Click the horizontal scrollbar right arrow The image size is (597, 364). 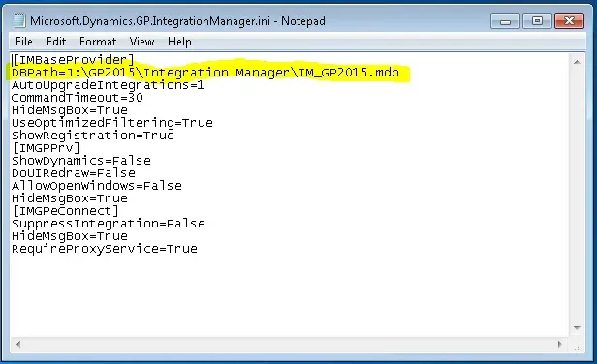(x=560, y=344)
